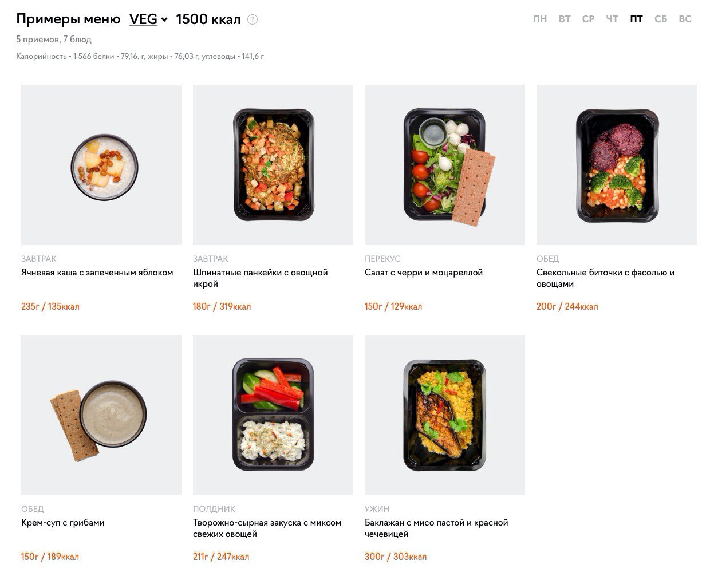Select the active ПТ day tab
The image size is (714, 588).
tap(636, 19)
